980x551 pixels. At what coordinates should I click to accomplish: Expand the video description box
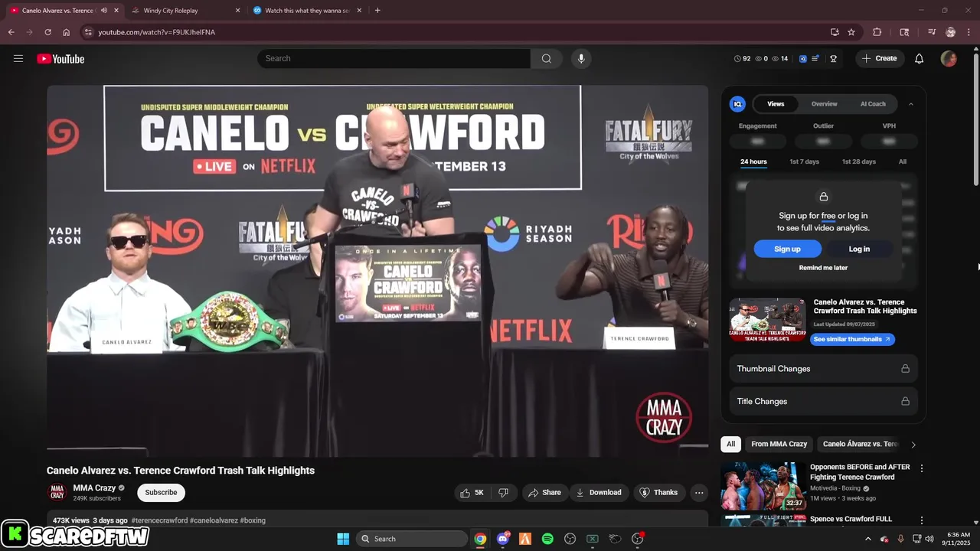coord(377,520)
